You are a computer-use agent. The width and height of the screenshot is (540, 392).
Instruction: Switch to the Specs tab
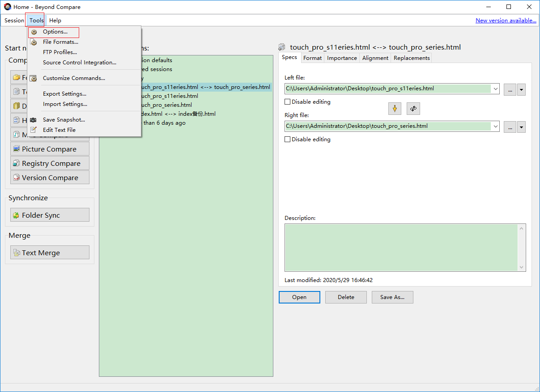tap(289, 57)
